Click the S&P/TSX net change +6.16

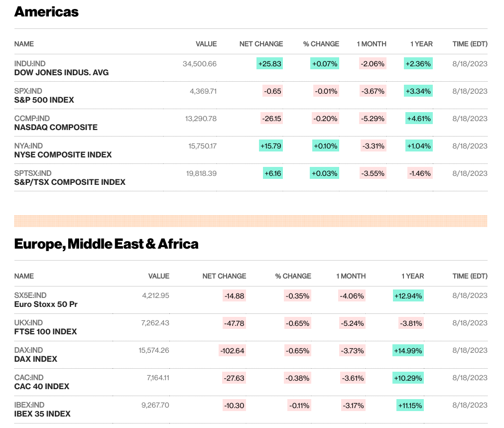pos(273,173)
